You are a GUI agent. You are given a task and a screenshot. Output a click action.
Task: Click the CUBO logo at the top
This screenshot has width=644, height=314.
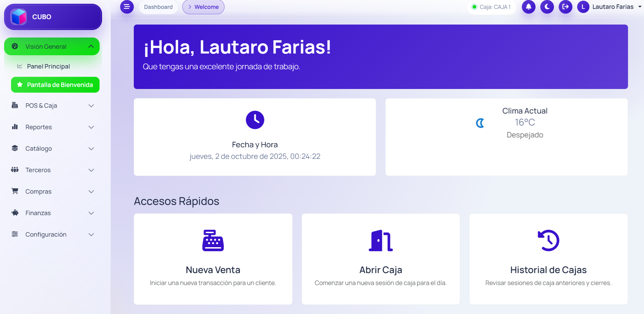[x=53, y=16]
